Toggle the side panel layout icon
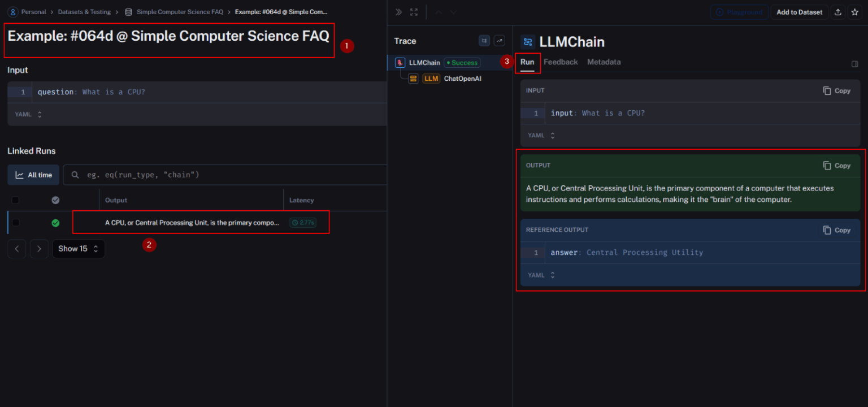 (855, 64)
